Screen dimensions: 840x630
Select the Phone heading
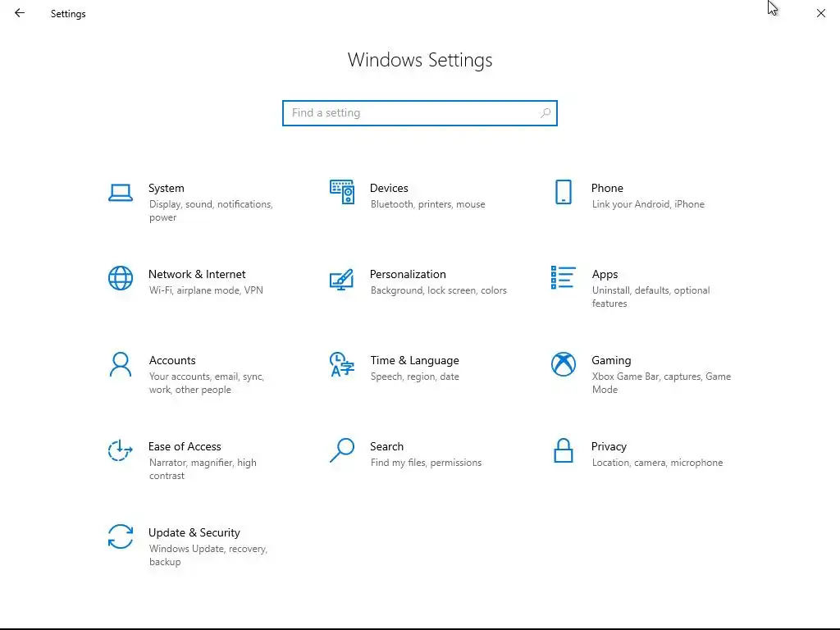(607, 188)
